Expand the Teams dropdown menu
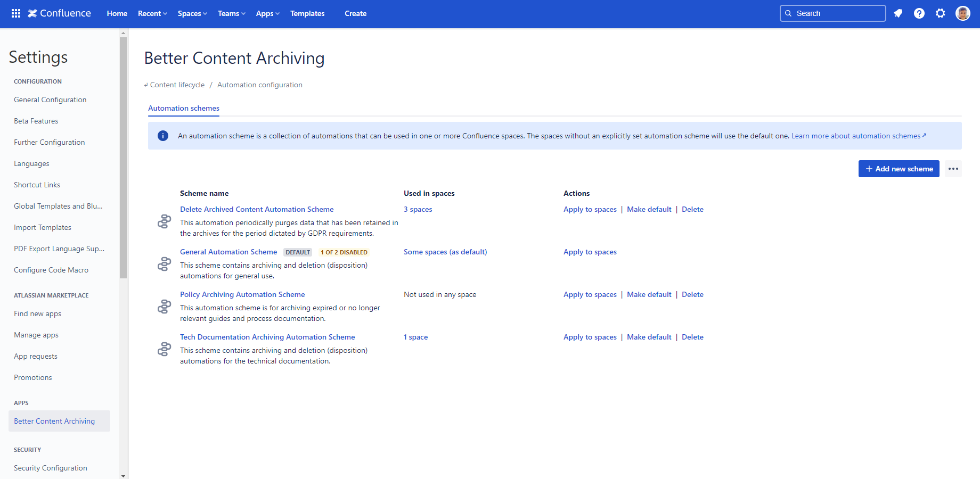This screenshot has width=980, height=479. (x=232, y=13)
